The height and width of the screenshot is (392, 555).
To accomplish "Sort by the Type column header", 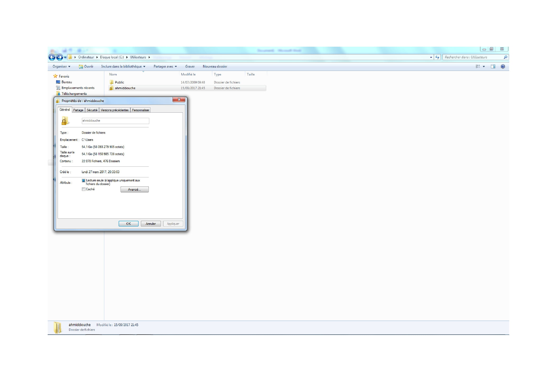I will pyautogui.click(x=229, y=74).
